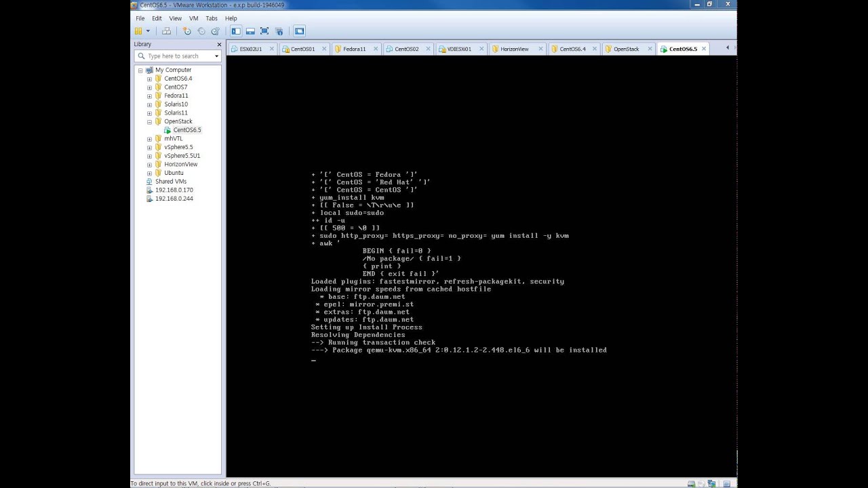Image resolution: width=868 pixels, height=488 pixels.
Task: Take a snapshot of the VM
Action: (187, 30)
